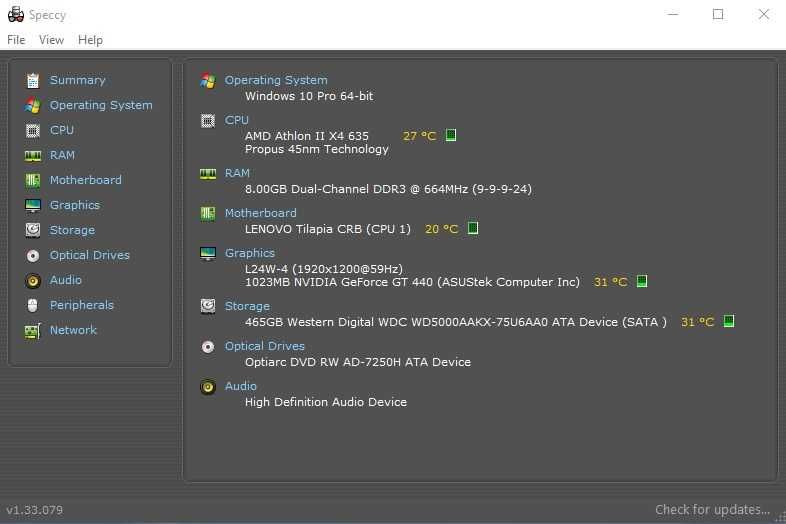Click the Audio speaker icon in sidebar

point(33,281)
